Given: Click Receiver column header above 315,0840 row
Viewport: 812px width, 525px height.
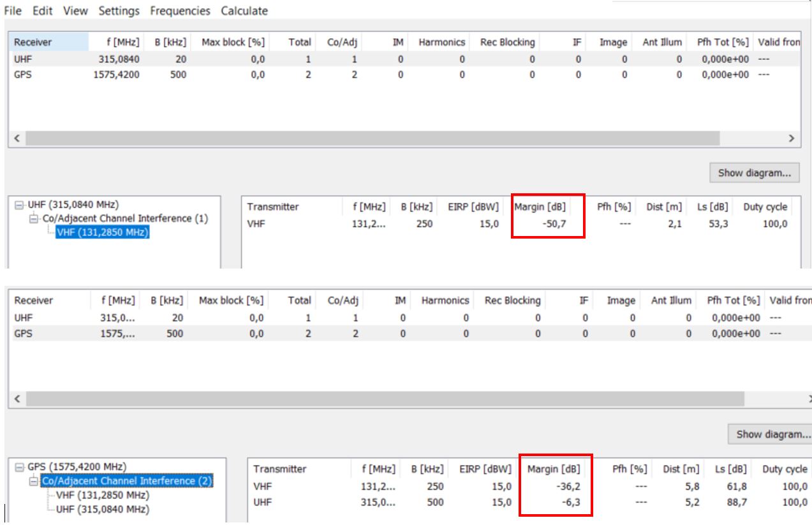Looking at the screenshot, I should (x=49, y=42).
